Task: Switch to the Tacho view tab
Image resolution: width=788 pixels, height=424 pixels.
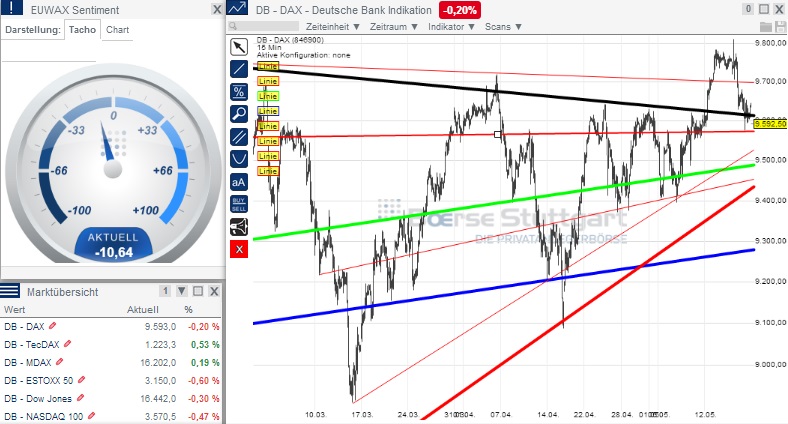Action: pos(82,30)
